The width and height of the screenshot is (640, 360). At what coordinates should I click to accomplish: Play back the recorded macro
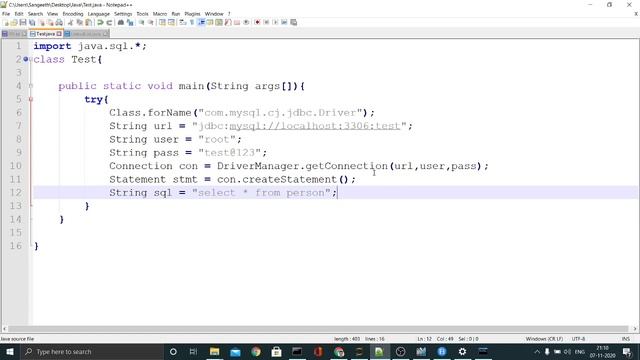(275, 22)
